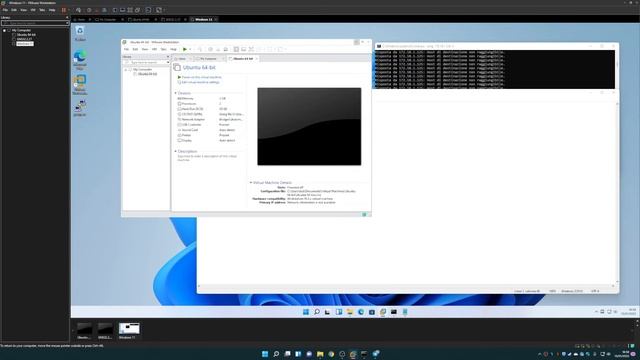Viewport: 640px width, 360px height.
Task: Close the outer Library panel
Action: [67, 18]
